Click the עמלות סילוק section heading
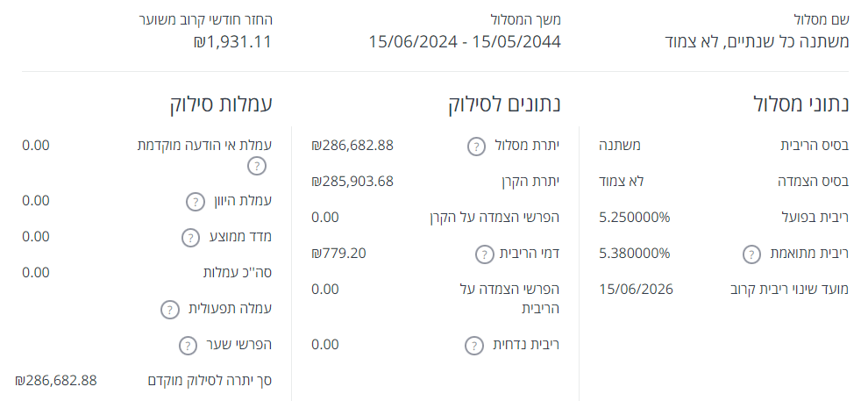The width and height of the screenshot is (868, 401). pos(222,104)
